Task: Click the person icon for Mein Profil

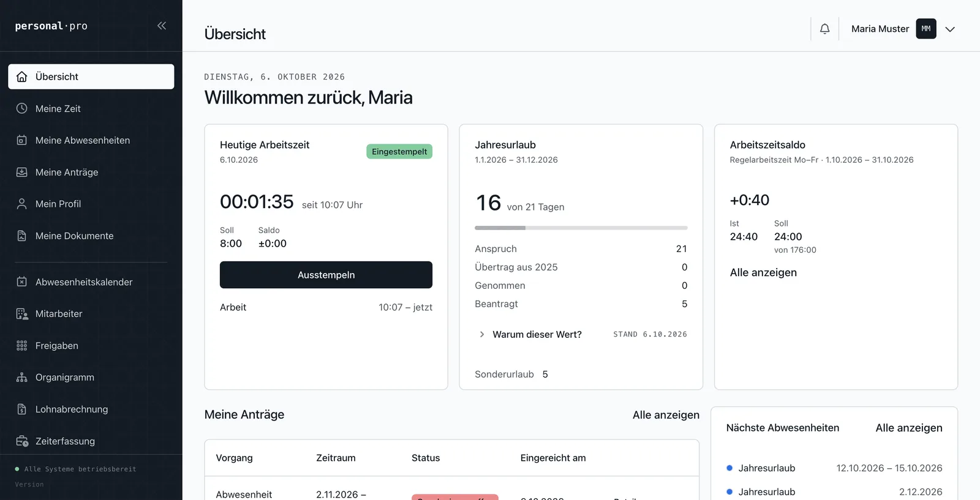Action: click(22, 204)
